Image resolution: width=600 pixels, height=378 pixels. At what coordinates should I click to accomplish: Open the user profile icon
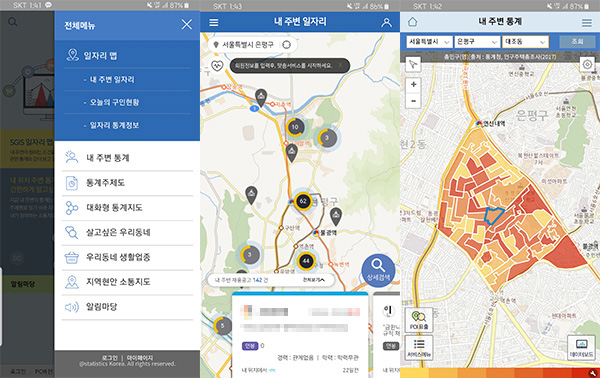pyautogui.click(x=386, y=22)
